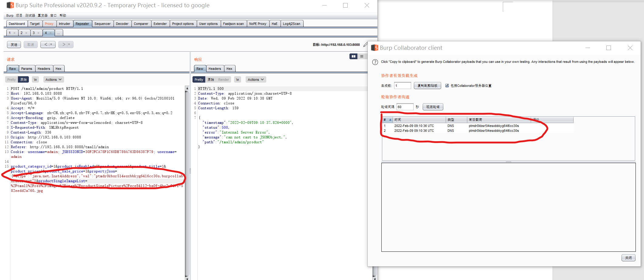Open the Log4j2Scan tab
Viewport: 644px width, 280px height.
tap(291, 24)
